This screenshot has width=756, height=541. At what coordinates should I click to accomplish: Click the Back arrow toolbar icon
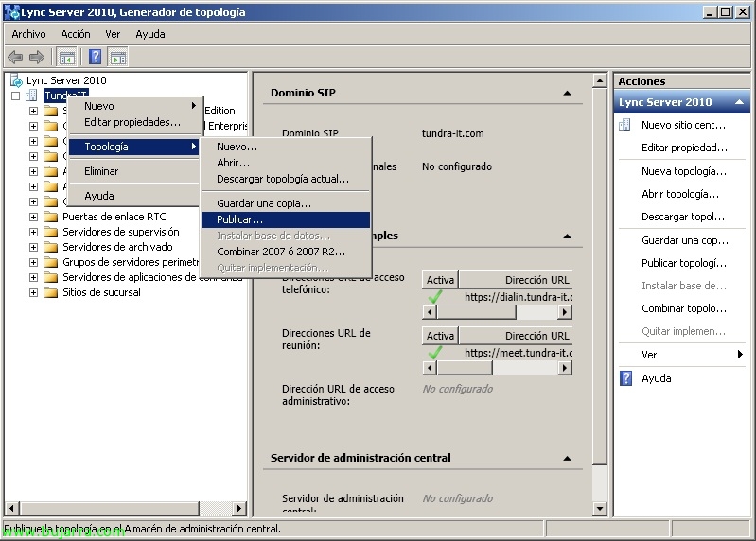(15, 58)
